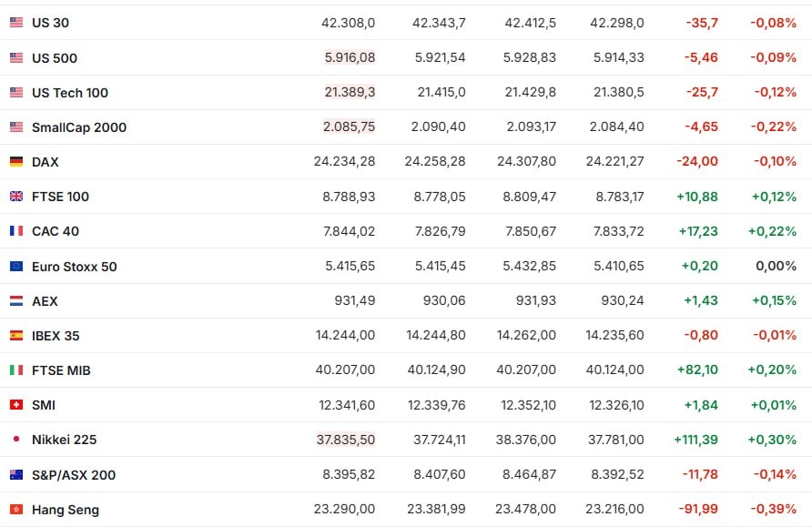Open the US 500 index link
The width and height of the screenshot is (812, 527).
[55, 58]
